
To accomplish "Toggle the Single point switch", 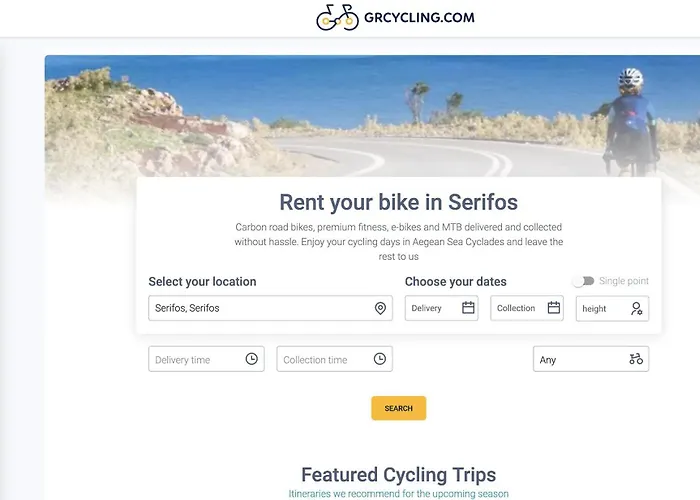I will [x=583, y=282].
